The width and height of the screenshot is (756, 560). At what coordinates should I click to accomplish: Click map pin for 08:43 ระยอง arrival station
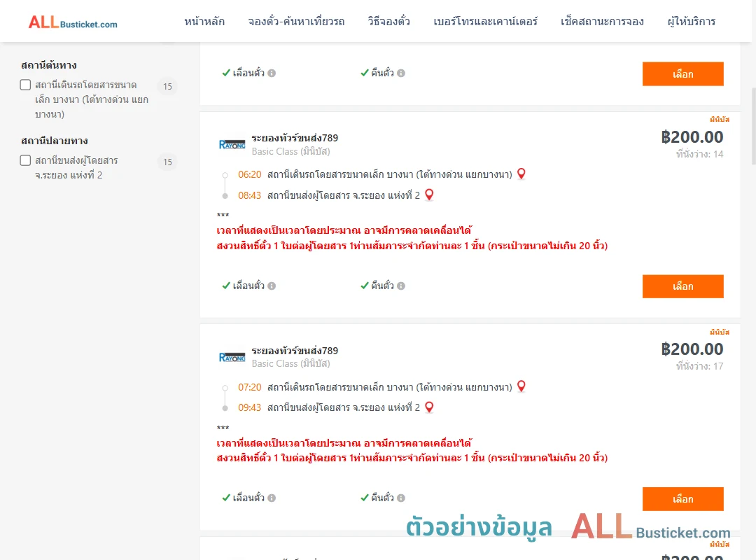click(429, 195)
